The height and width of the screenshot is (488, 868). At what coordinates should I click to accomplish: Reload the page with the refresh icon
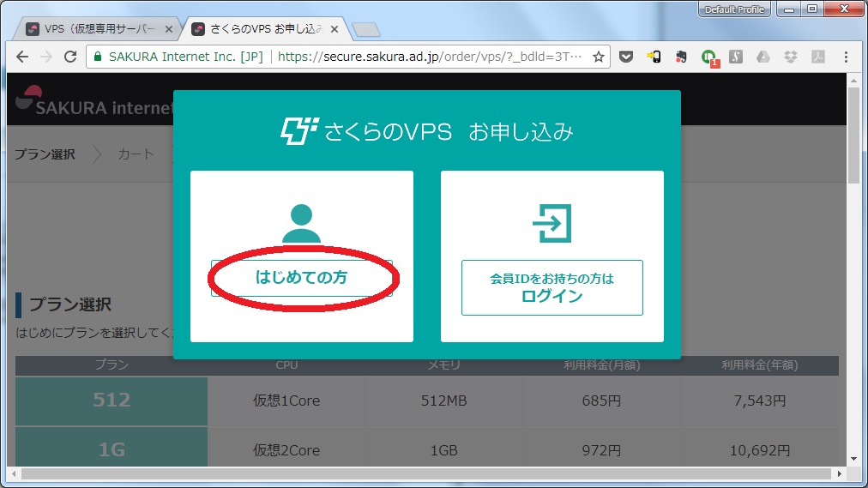click(x=70, y=57)
